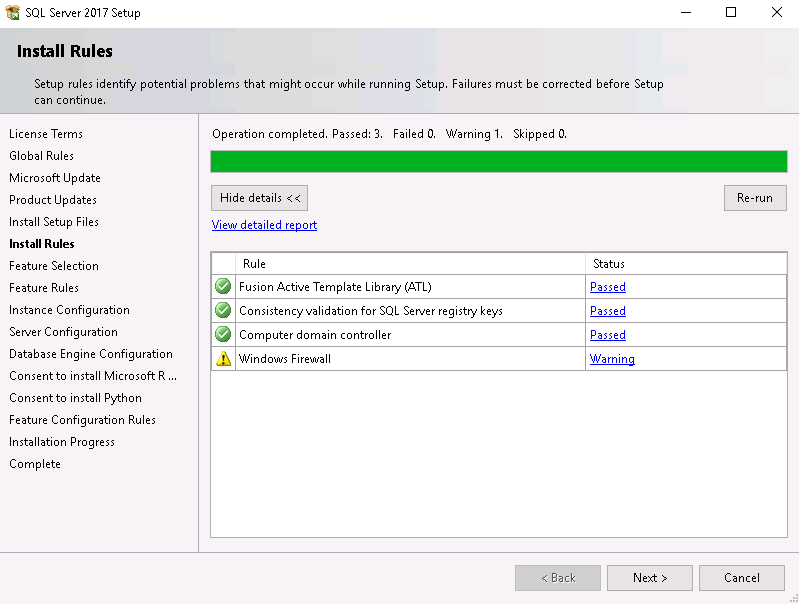The image size is (799, 604).
Task: Select Database Engine Configuration step in sidebar
Action: pos(91,354)
